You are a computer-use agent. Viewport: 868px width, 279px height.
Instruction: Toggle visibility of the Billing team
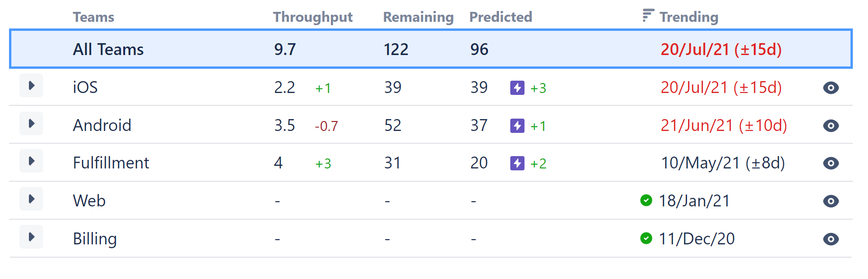[831, 239]
